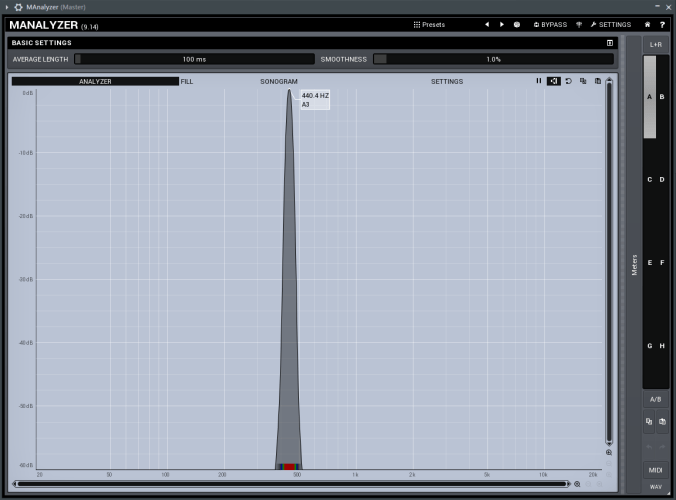The height and width of the screenshot is (500, 676).
Task: Pause the analyzer display
Action: coord(538,81)
